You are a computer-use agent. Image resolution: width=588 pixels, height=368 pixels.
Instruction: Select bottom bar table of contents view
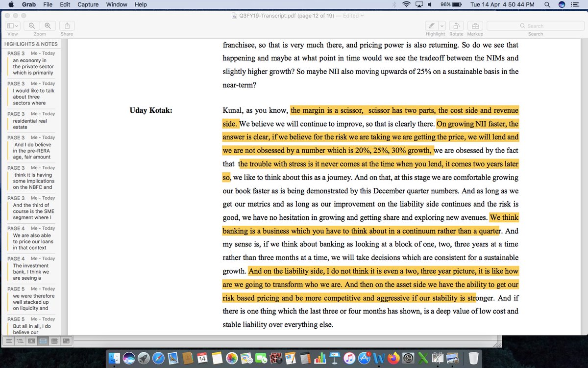[x=20, y=340]
